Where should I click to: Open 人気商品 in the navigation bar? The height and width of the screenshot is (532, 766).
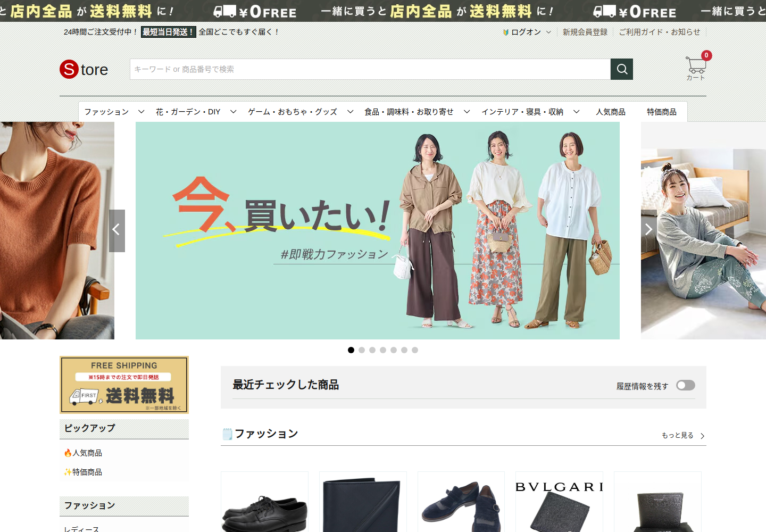(611, 112)
